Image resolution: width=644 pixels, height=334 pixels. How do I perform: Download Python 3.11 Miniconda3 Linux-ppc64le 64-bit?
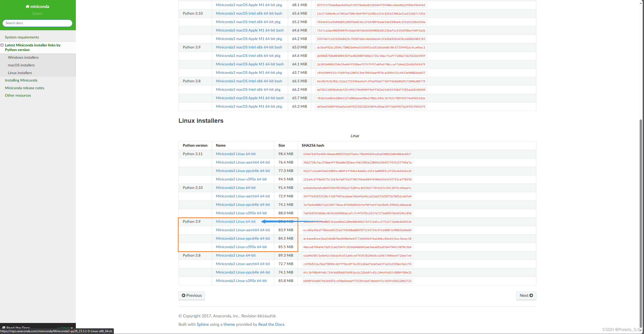click(243, 171)
